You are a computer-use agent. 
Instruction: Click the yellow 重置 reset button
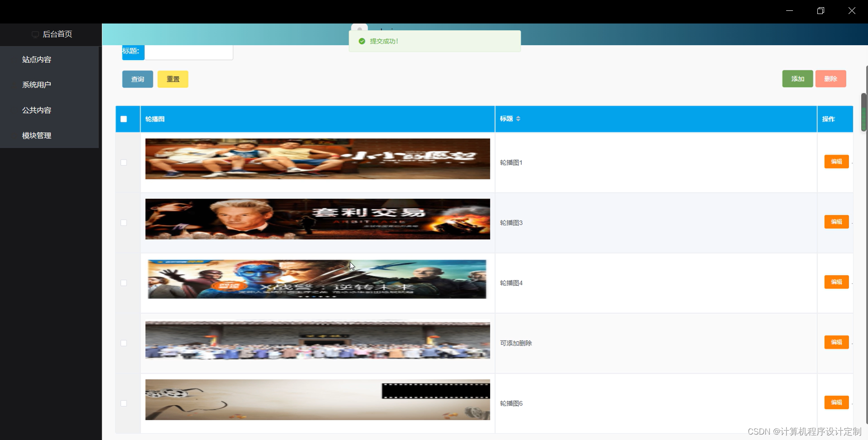click(x=173, y=79)
